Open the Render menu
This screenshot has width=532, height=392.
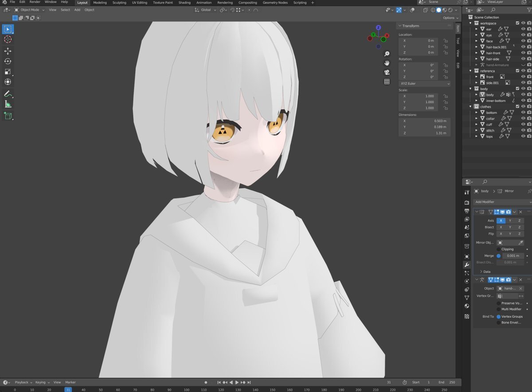(35, 2)
